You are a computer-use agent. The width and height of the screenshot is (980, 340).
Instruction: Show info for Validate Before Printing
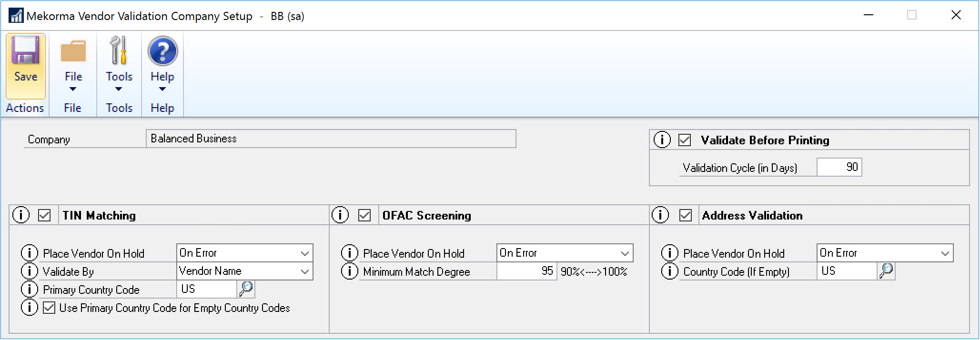tap(662, 140)
